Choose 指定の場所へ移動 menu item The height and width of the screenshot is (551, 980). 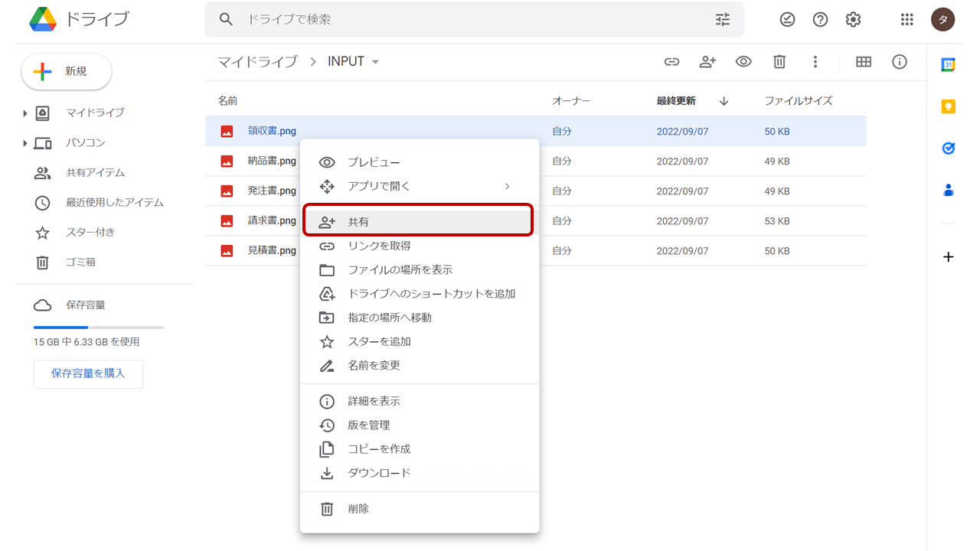coord(420,318)
